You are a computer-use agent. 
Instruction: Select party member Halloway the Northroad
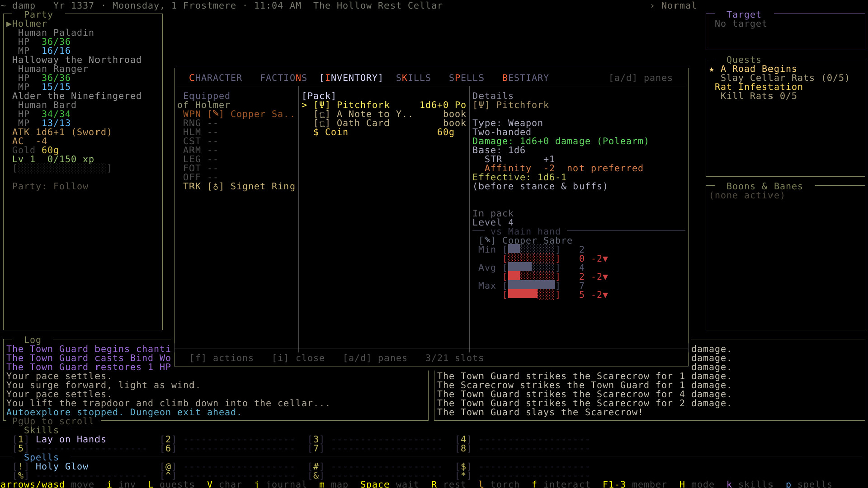[77, 60]
